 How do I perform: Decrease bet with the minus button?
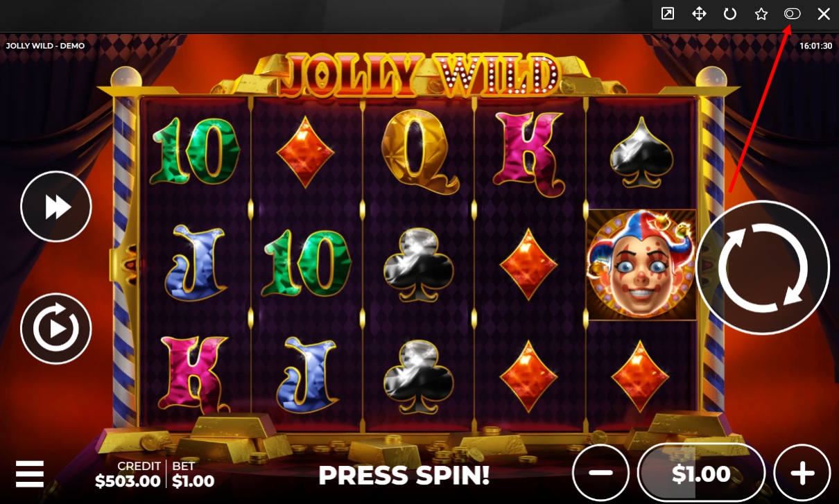pos(600,473)
